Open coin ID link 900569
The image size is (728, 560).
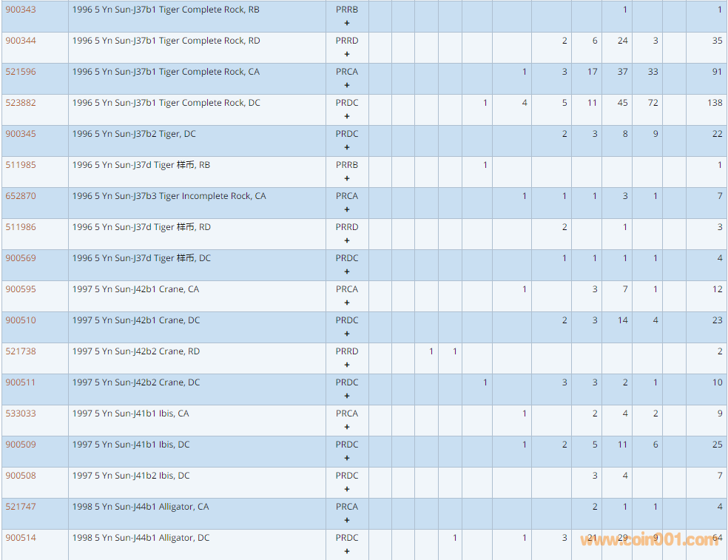coord(21,258)
